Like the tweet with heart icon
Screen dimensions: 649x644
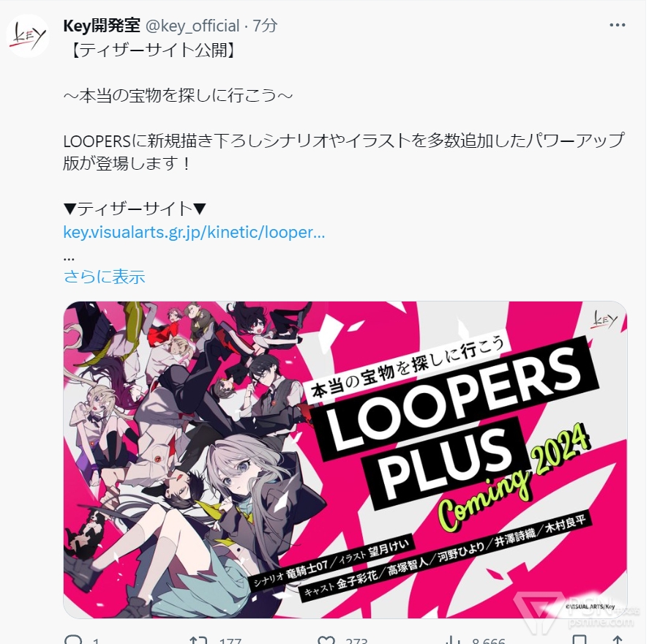click(x=326, y=640)
